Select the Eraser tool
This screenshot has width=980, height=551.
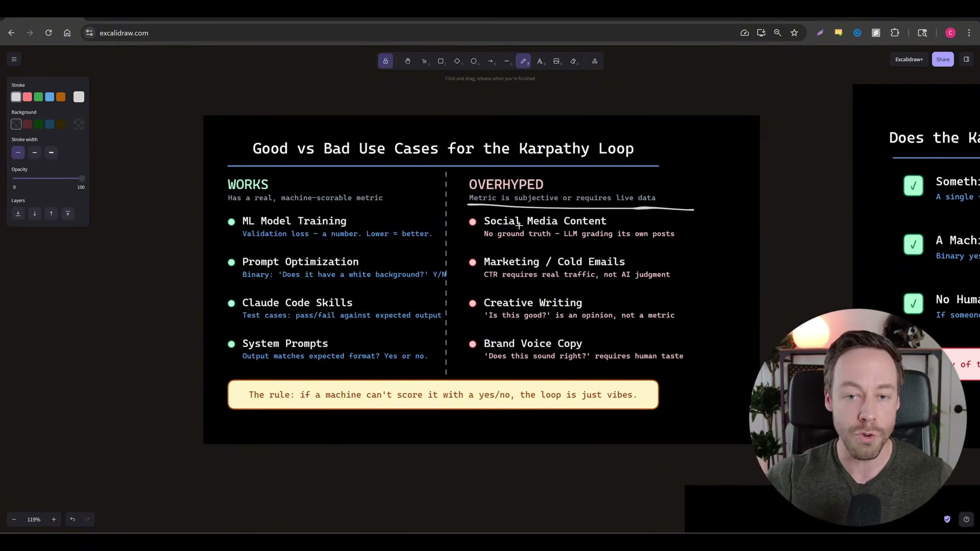pos(573,61)
